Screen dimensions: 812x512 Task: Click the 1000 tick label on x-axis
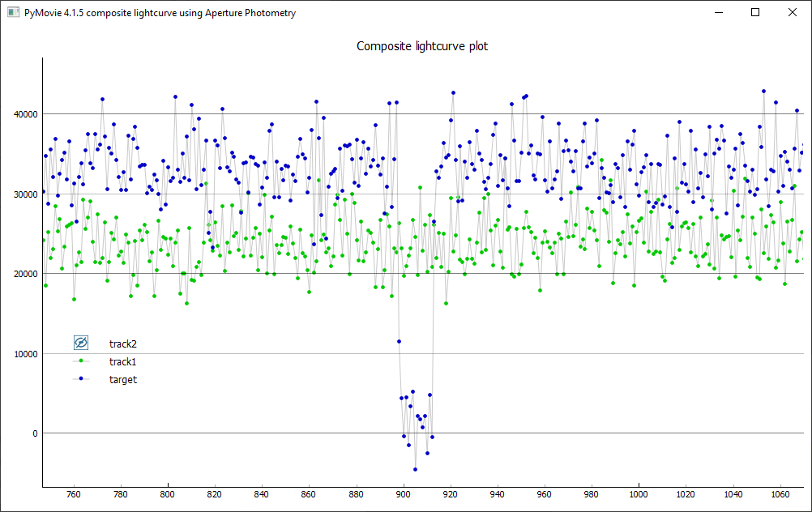pyautogui.click(x=639, y=493)
